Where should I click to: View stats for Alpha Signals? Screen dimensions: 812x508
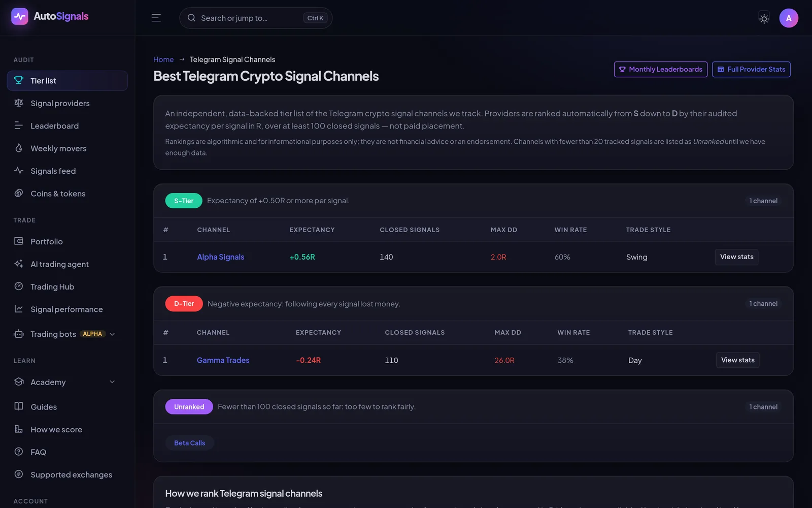click(x=736, y=257)
